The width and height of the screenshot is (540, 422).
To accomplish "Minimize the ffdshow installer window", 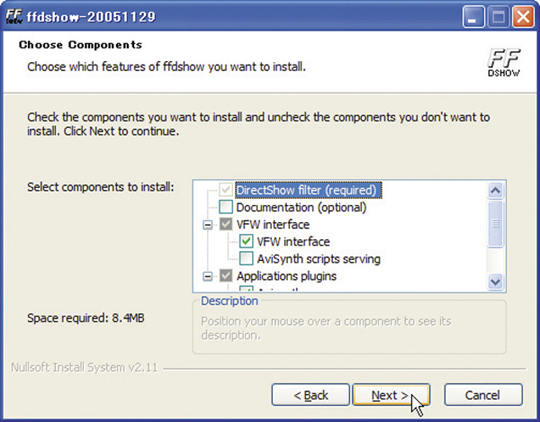I will (474, 17).
